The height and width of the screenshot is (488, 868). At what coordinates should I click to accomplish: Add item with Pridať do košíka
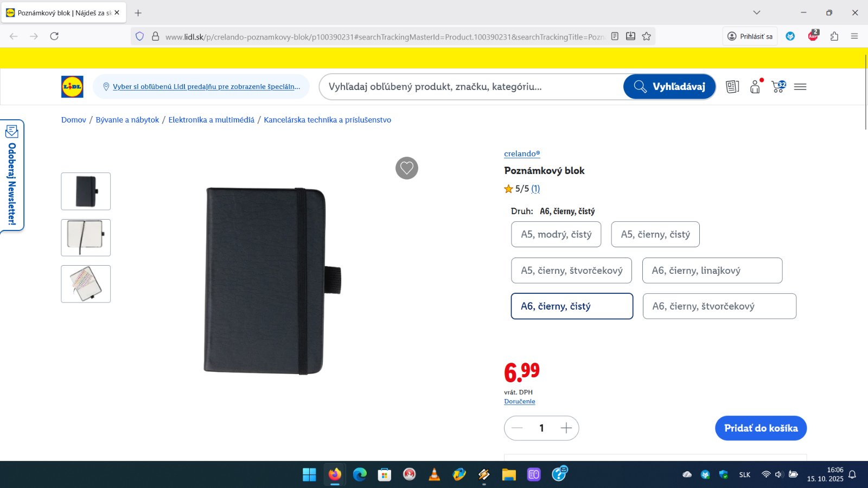761,428
